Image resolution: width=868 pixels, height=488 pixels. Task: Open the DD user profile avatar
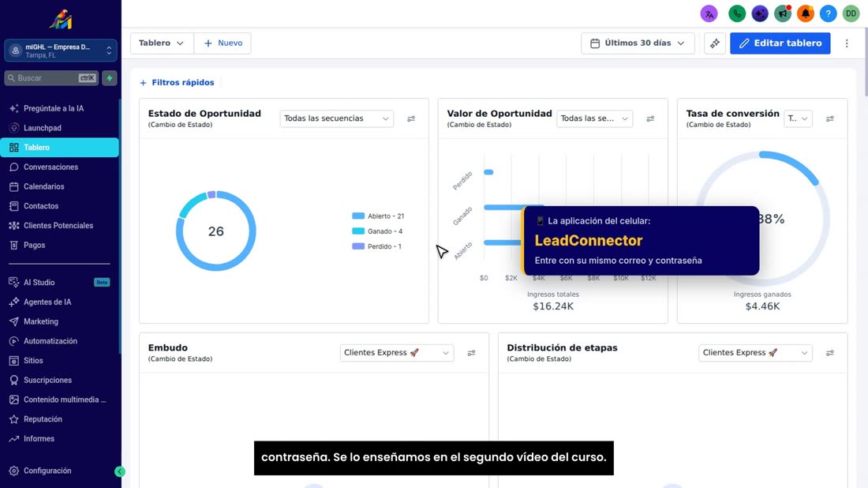coord(851,13)
